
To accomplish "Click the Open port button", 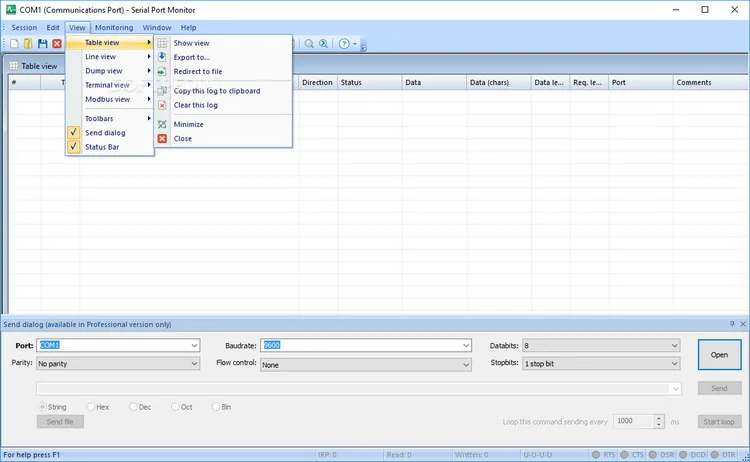I will click(x=719, y=355).
